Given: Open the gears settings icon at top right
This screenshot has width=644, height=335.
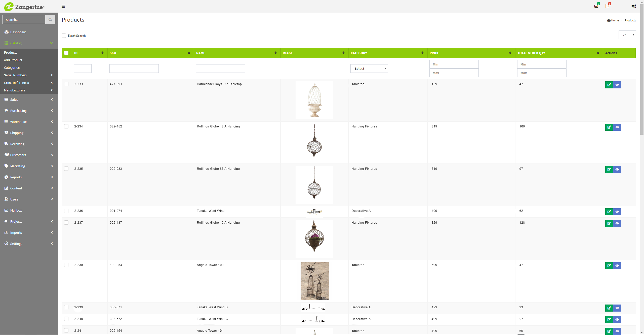Looking at the screenshot, I should point(633,6).
